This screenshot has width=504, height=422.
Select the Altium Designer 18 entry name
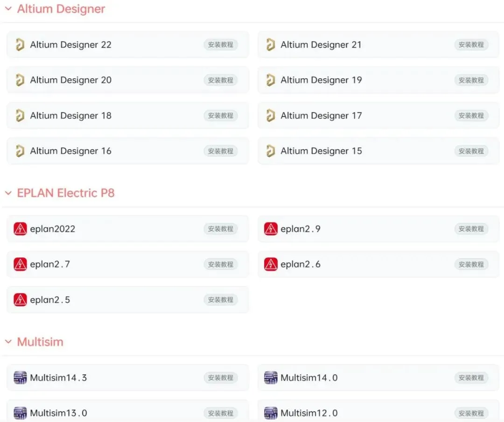click(x=71, y=116)
